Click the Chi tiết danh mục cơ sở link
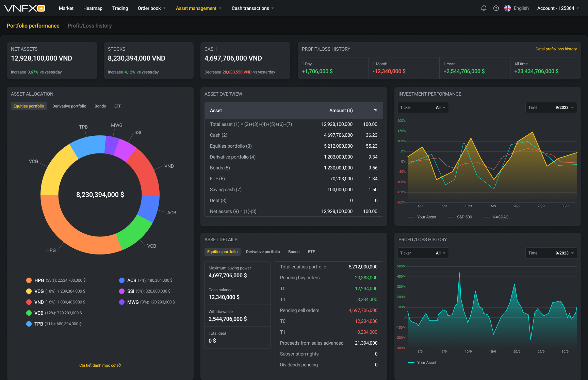588x380 pixels. [x=99, y=365]
